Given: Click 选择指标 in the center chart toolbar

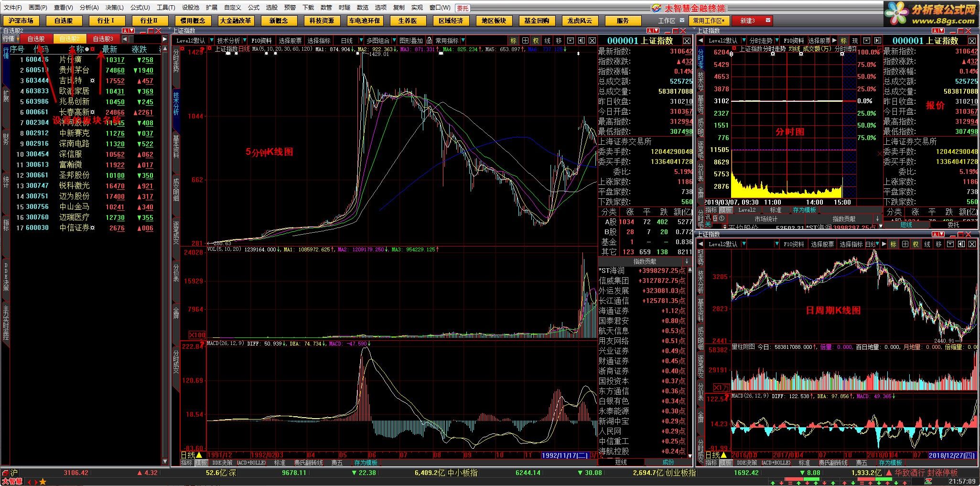Looking at the screenshot, I should tap(319, 41).
